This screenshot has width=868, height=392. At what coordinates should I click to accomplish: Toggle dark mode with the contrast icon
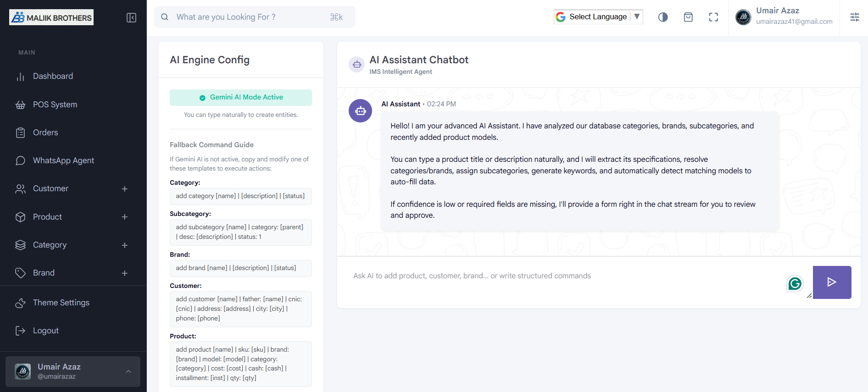[x=663, y=17]
